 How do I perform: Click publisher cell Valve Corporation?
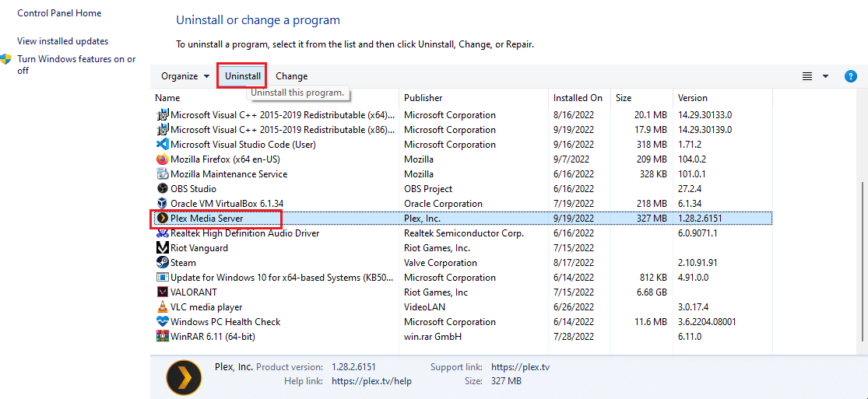[440, 262]
